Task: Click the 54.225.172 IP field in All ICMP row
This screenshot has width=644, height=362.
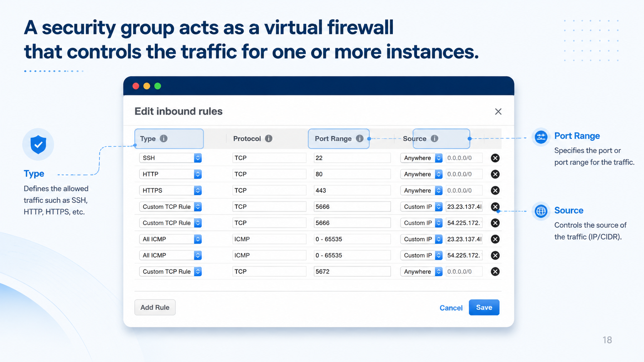Action: [x=464, y=255]
